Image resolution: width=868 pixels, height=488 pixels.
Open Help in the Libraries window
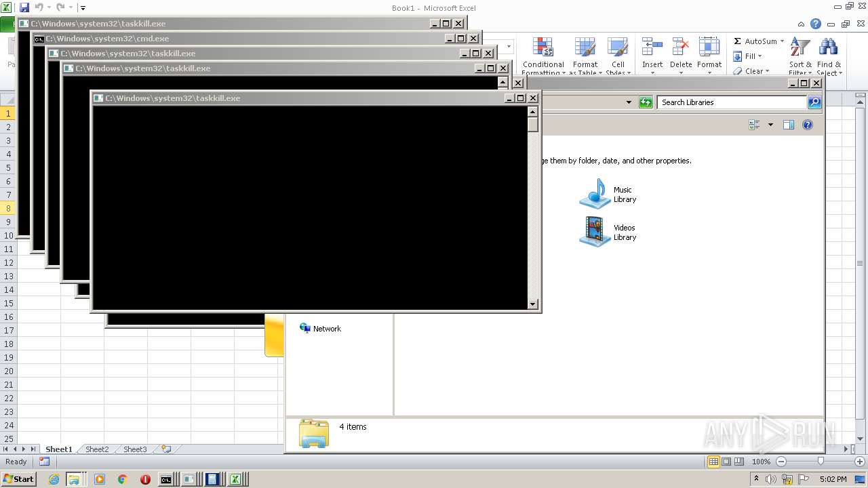[808, 125]
